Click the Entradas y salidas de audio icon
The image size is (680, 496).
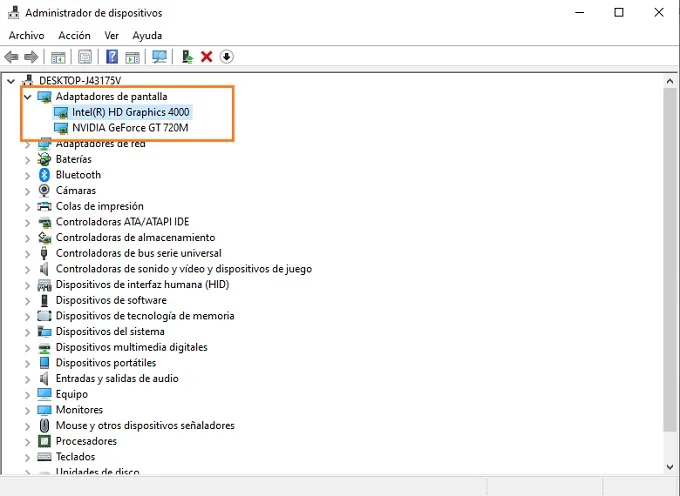click(44, 379)
